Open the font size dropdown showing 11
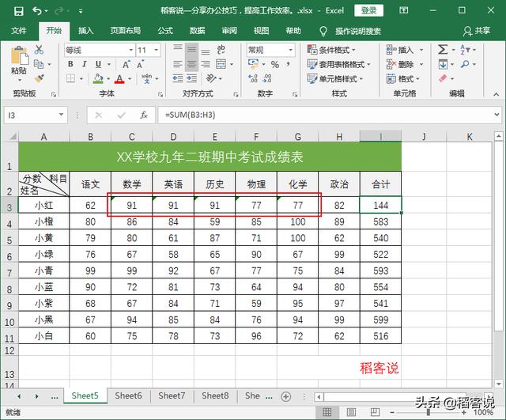The width and height of the screenshot is (506, 420). pyautogui.click(x=157, y=50)
